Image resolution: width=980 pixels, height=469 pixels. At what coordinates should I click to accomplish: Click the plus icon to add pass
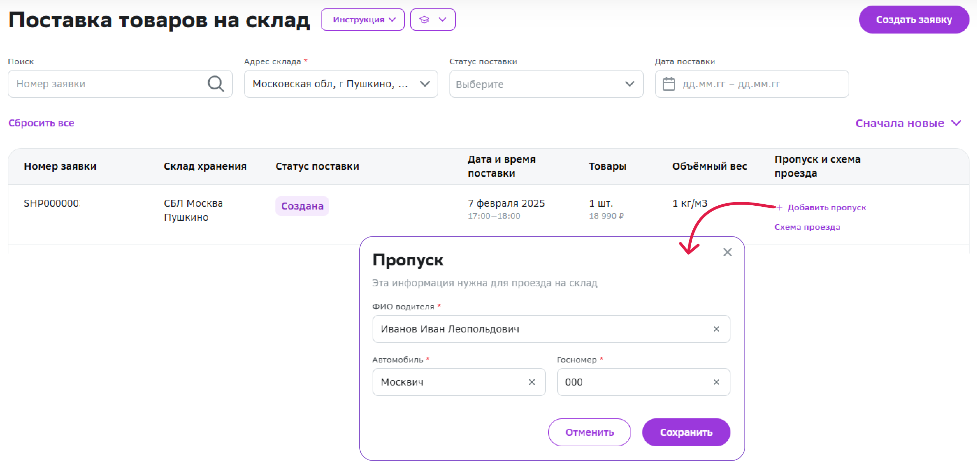coord(779,207)
